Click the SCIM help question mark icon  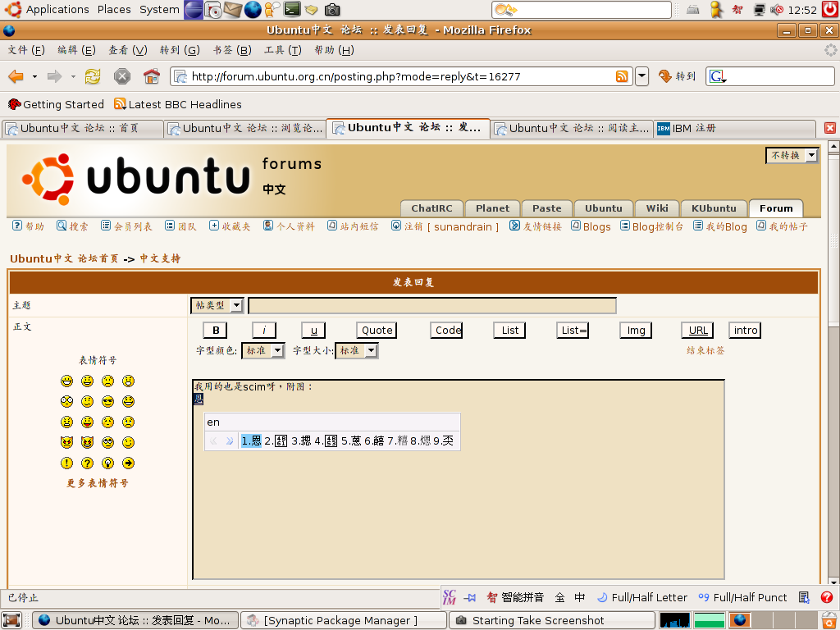point(827,597)
